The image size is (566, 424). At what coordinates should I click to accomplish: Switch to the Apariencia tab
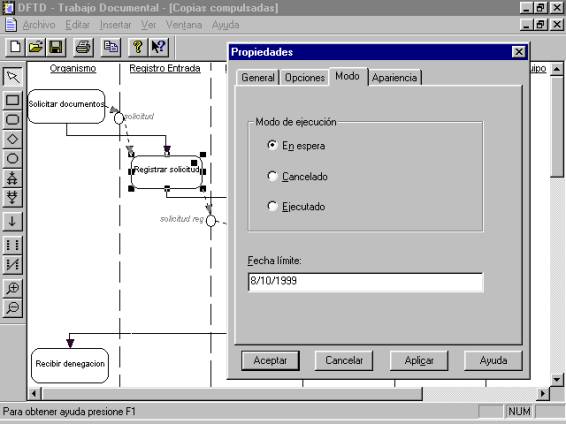coord(395,78)
